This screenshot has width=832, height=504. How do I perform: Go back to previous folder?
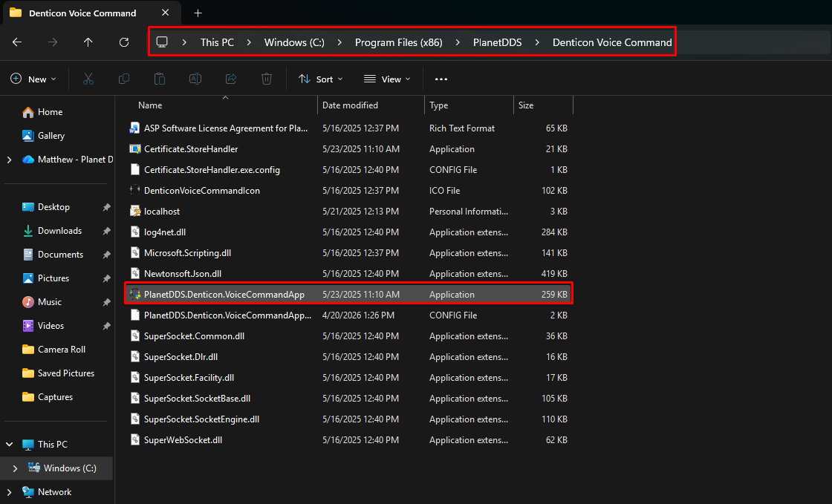[17, 42]
